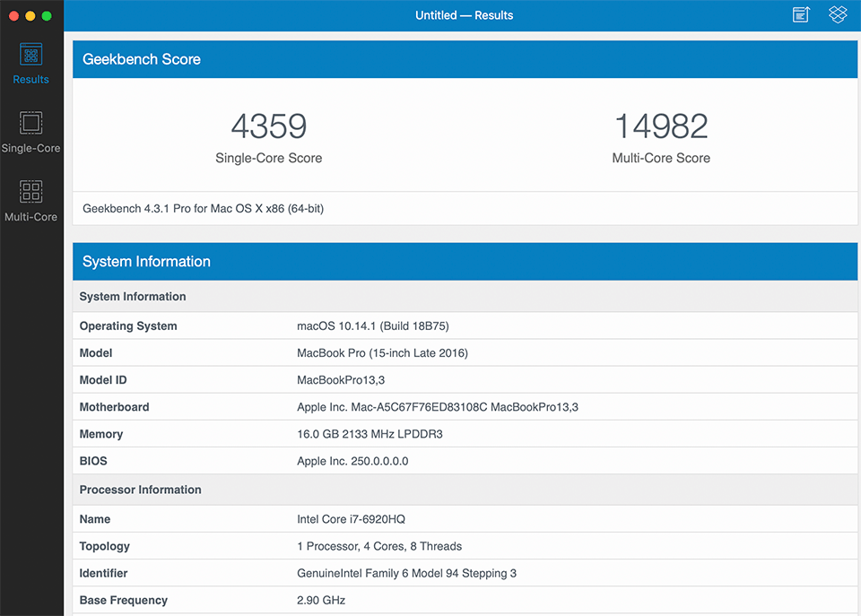Click the Single-Core Score label
The width and height of the screenshot is (861, 616).
(x=268, y=158)
